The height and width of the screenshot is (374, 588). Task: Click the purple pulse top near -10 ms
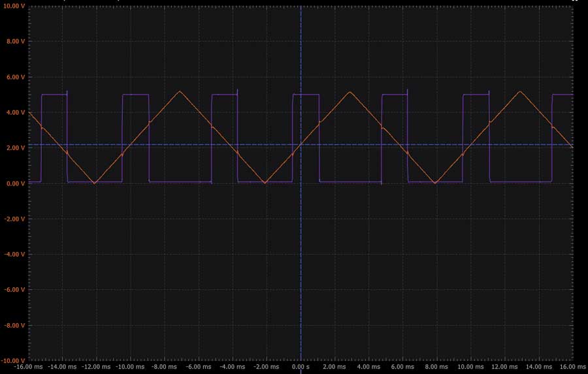point(136,95)
